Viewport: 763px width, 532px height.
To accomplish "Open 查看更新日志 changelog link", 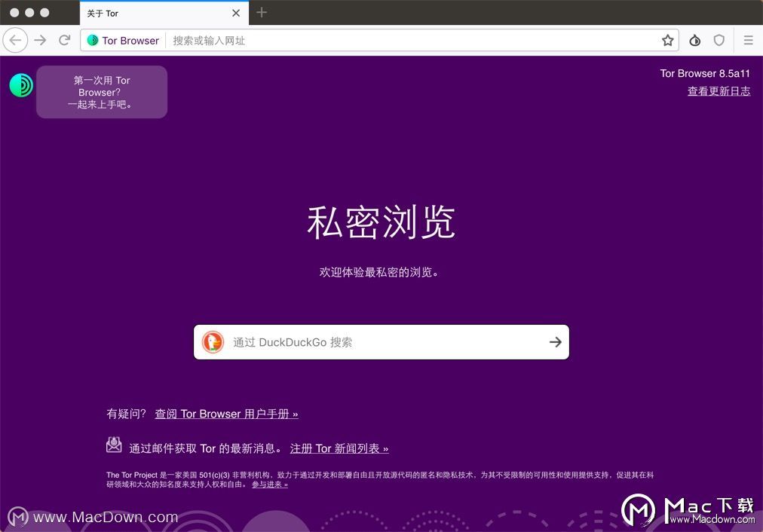I will (719, 91).
